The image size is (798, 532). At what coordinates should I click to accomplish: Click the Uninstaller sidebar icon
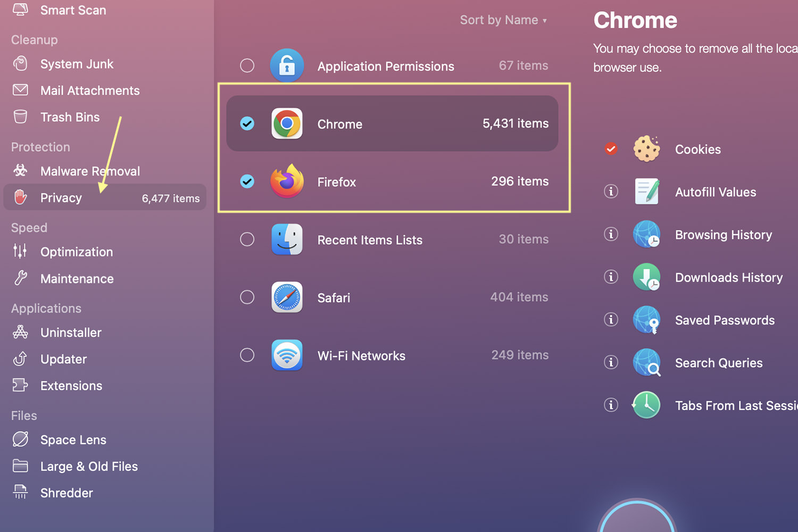[x=20, y=332]
